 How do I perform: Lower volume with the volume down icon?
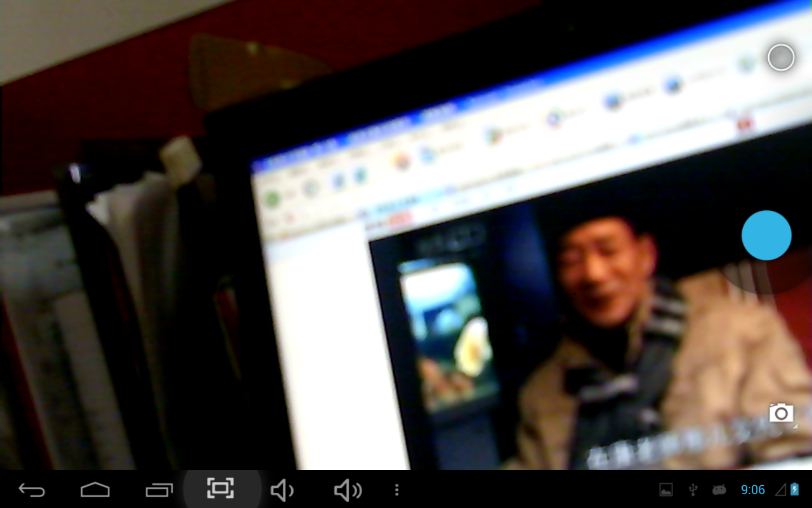click(x=282, y=490)
